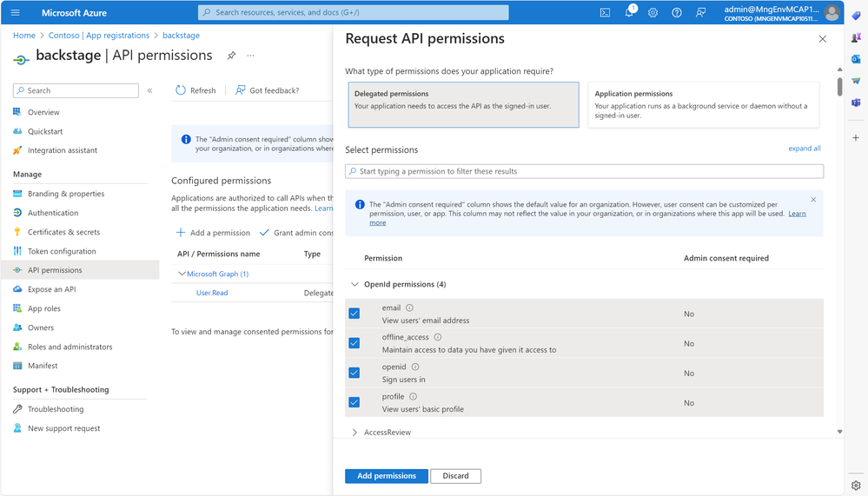Viewport: 868px width, 496px height.
Task: Open Certificates & secrets in sidebar
Action: coord(63,232)
